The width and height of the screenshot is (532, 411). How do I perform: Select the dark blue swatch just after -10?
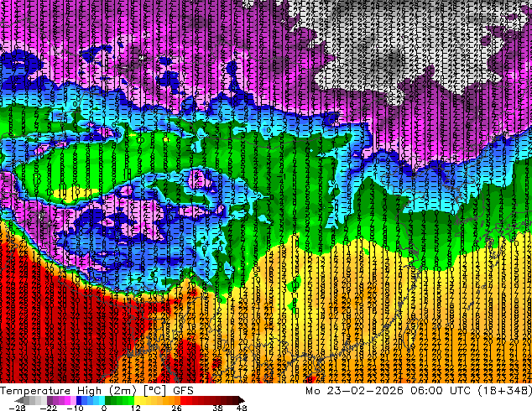79,400
